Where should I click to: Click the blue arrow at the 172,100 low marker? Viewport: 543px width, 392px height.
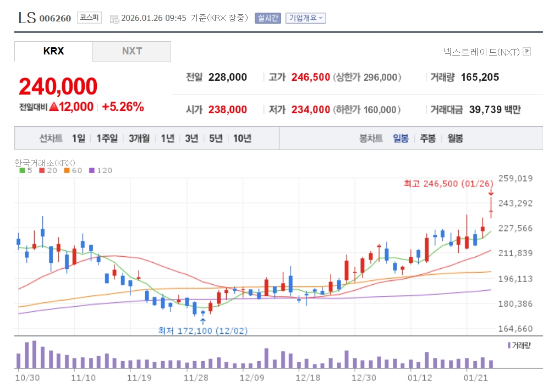coord(202,321)
